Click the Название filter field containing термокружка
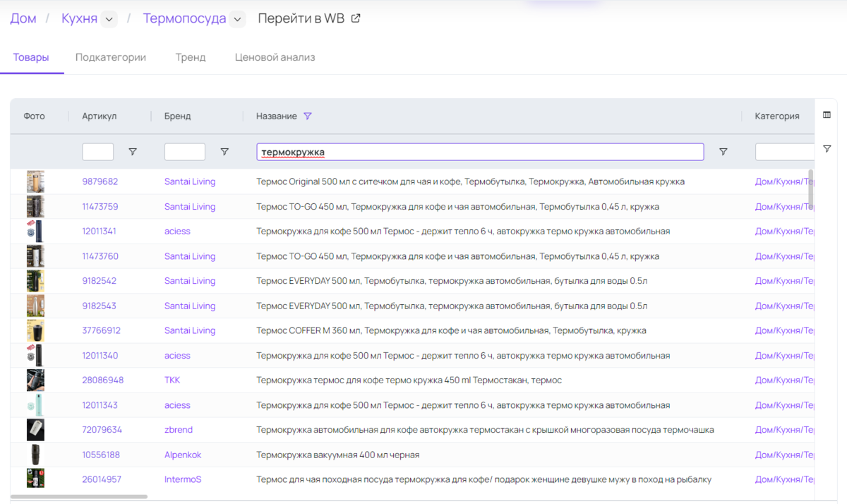 480,152
